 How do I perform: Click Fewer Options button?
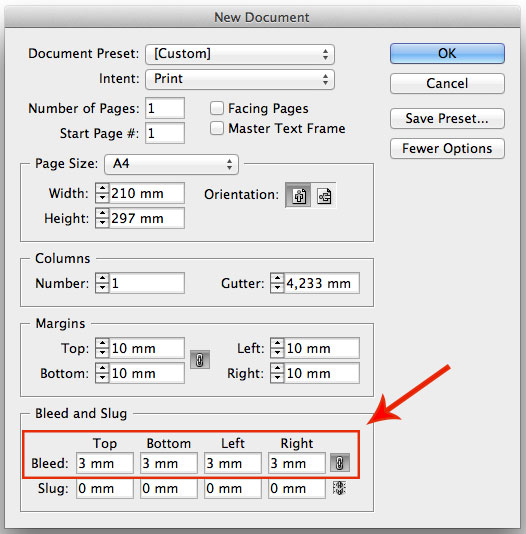tap(447, 148)
